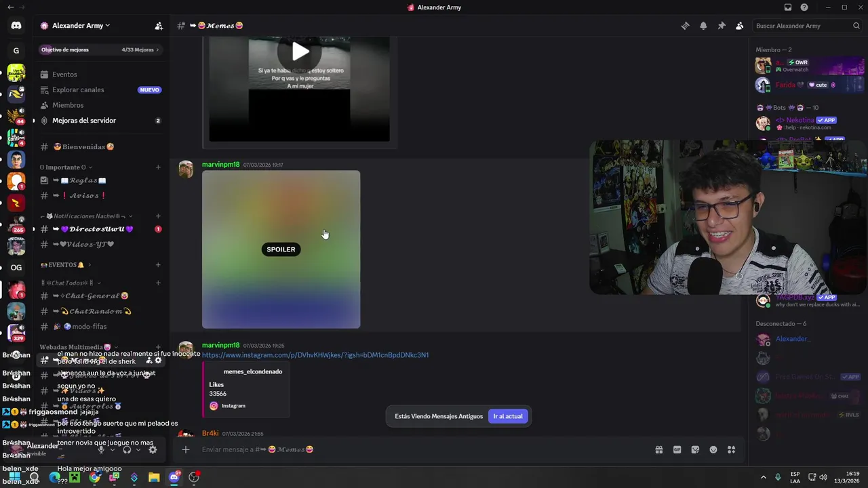Open Chrome from the taskbar
This screenshot has height=488, width=868.
[94, 477]
